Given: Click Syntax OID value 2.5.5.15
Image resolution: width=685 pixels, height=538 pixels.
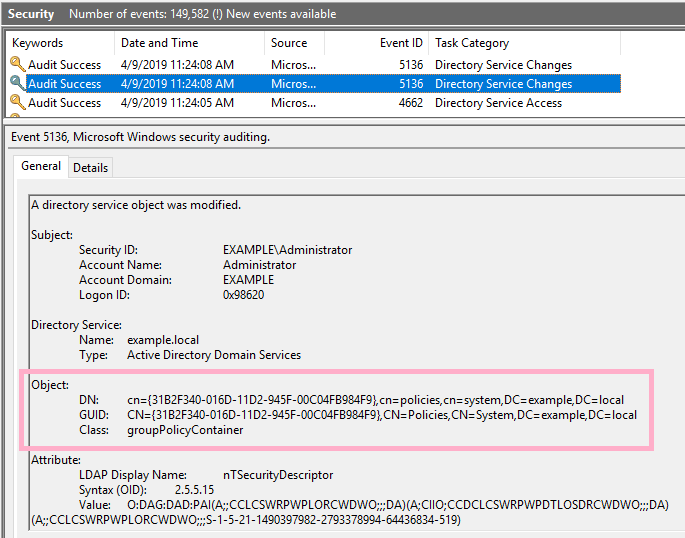Looking at the screenshot, I should (194, 490).
